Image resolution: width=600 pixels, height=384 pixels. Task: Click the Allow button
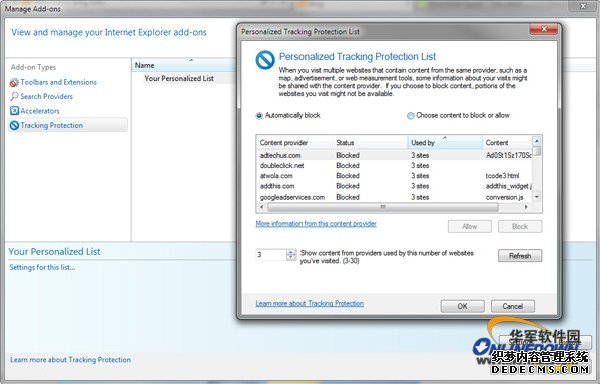point(470,226)
